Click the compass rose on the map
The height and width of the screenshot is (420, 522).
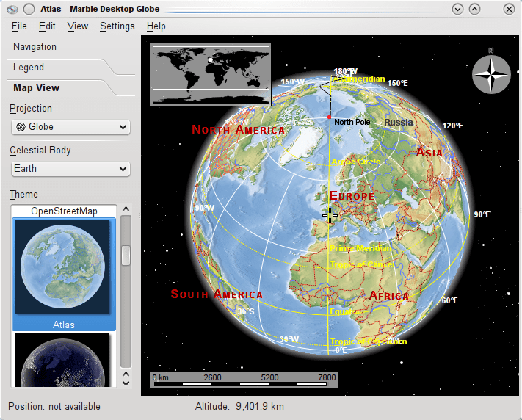(491, 74)
